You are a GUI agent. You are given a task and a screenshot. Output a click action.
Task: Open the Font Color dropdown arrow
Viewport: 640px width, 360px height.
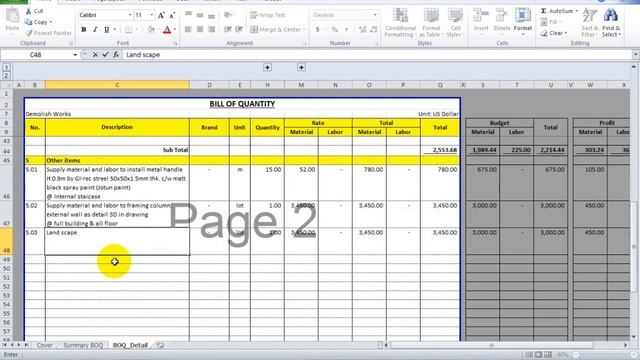(x=175, y=29)
